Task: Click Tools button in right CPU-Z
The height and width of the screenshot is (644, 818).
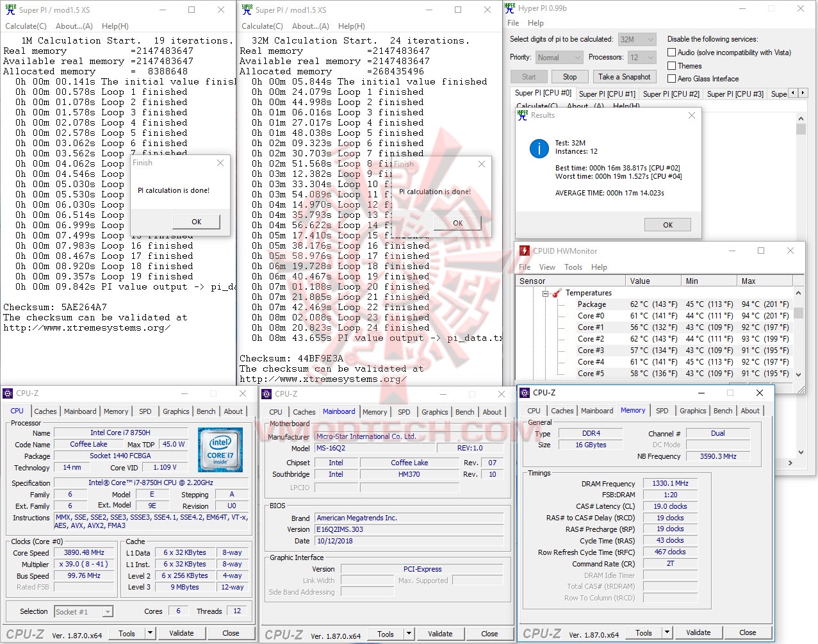Action: click(644, 632)
